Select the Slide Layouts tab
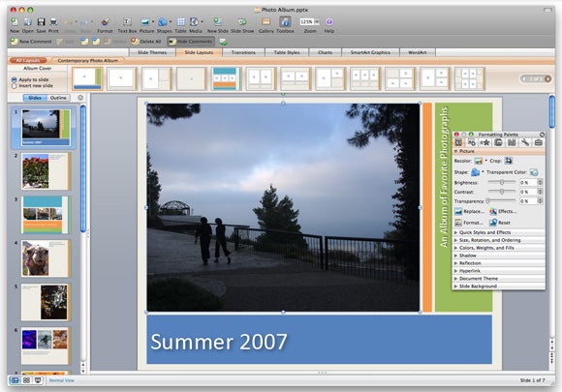This screenshot has width=562, height=392. pos(199,52)
